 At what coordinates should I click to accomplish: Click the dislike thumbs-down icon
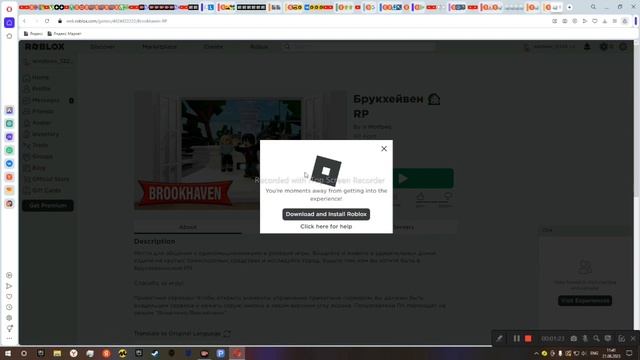(x=447, y=197)
